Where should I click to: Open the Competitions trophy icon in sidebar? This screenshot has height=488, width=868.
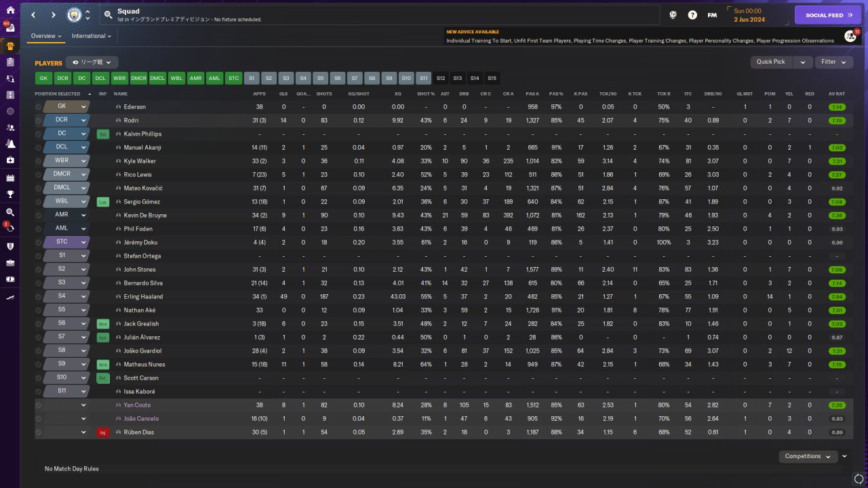click(x=10, y=195)
